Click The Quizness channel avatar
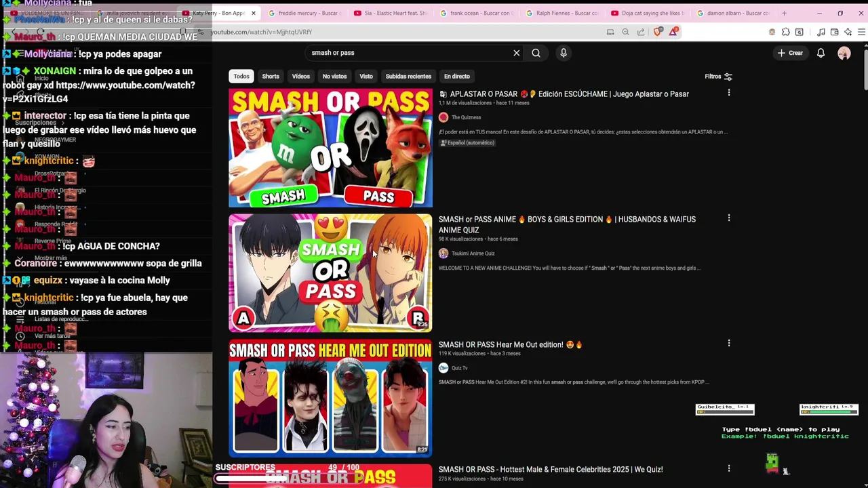 [x=443, y=117]
